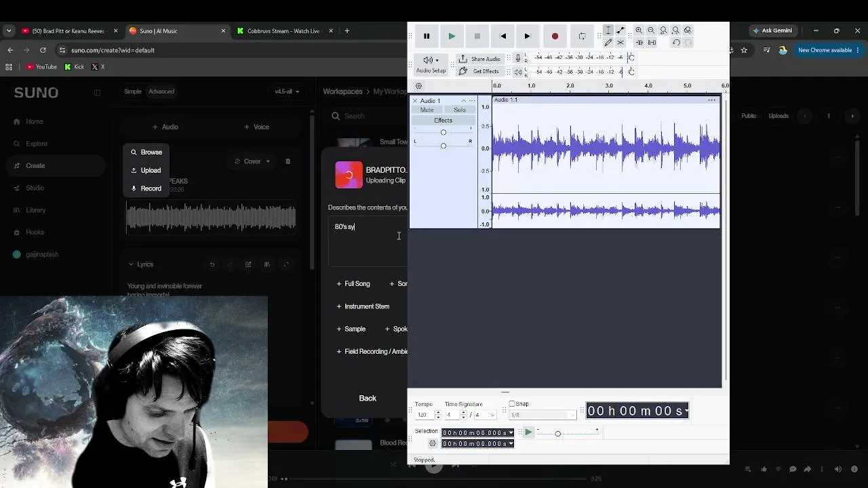Solo the Audio 1 track
This screenshot has height=488, width=868.
click(460, 110)
